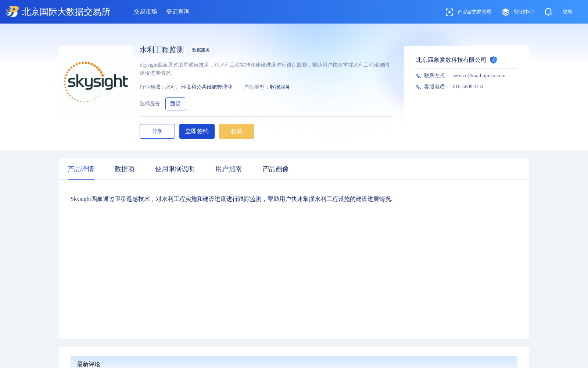Click the 登录 login link
This screenshot has width=588, height=368.
tap(567, 12)
